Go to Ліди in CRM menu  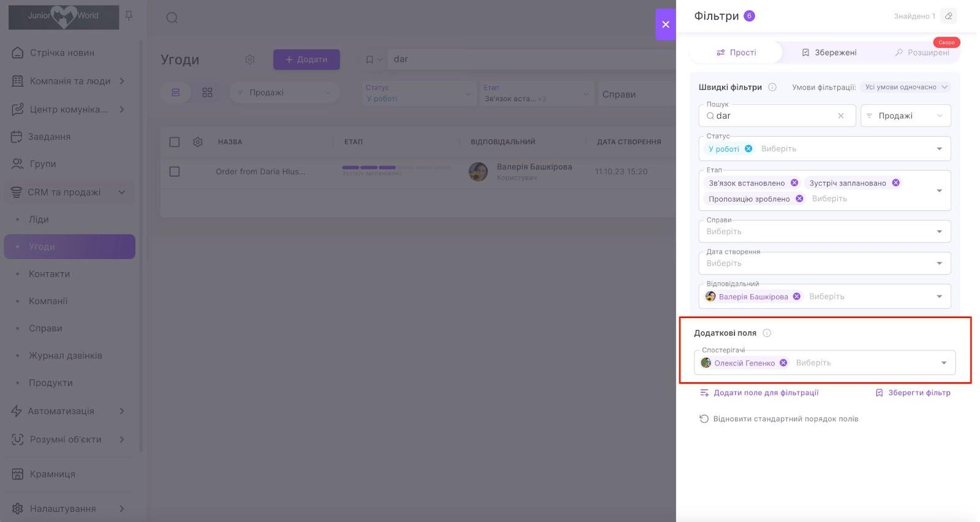pyautogui.click(x=39, y=219)
